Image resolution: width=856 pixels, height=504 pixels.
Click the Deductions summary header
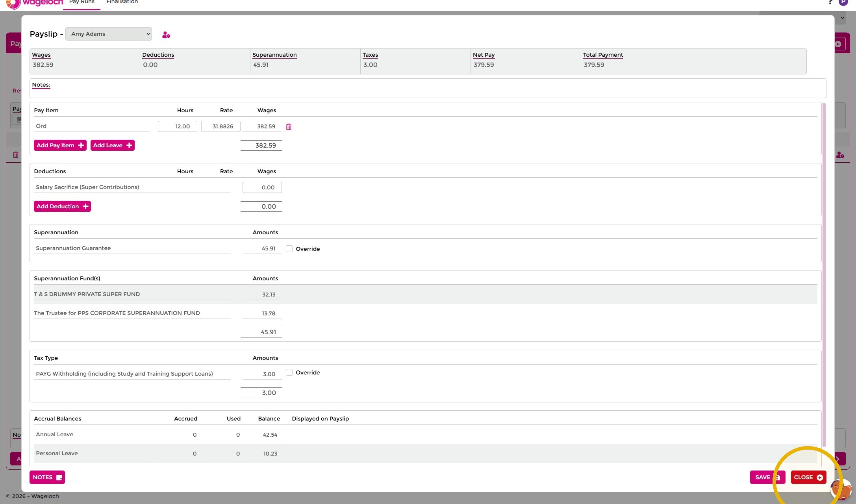[x=158, y=55]
